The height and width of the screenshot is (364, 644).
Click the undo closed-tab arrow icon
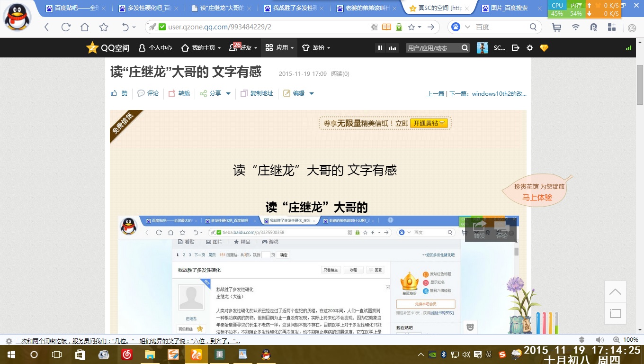(125, 27)
